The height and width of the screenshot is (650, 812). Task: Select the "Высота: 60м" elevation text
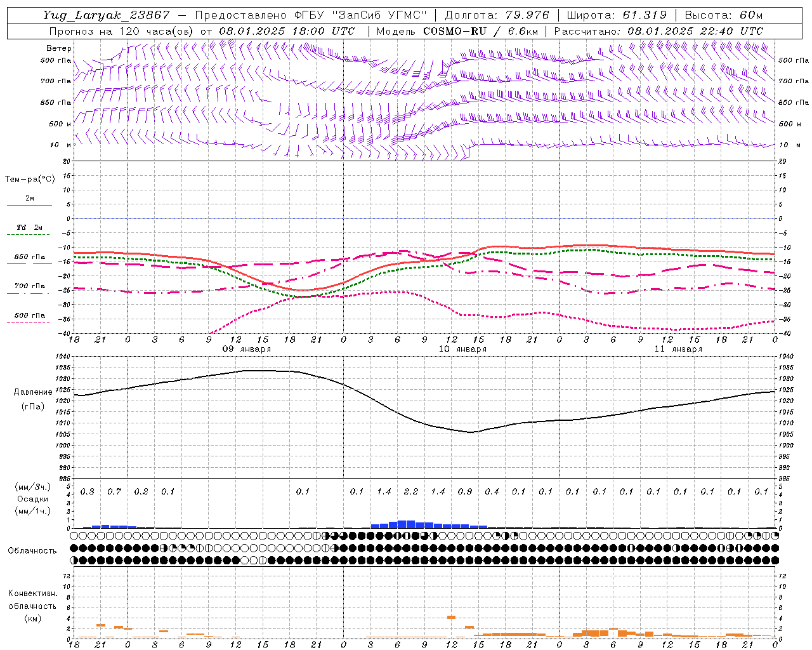click(x=723, y=15)
